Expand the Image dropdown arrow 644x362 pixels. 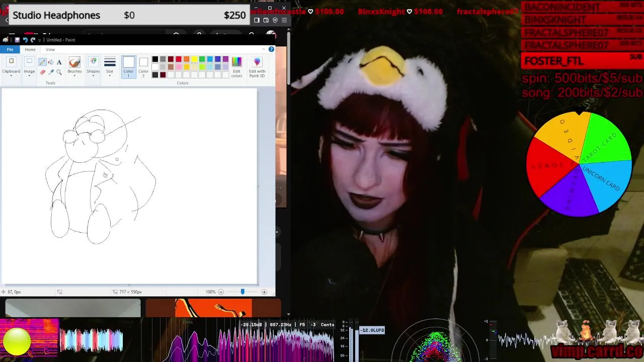tap(29, 76)
